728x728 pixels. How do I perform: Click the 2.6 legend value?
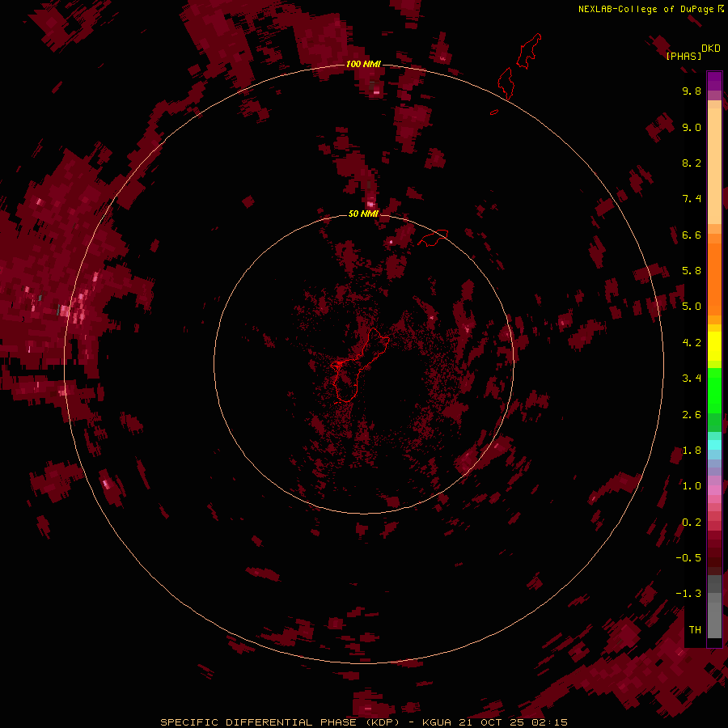point(692,415)
